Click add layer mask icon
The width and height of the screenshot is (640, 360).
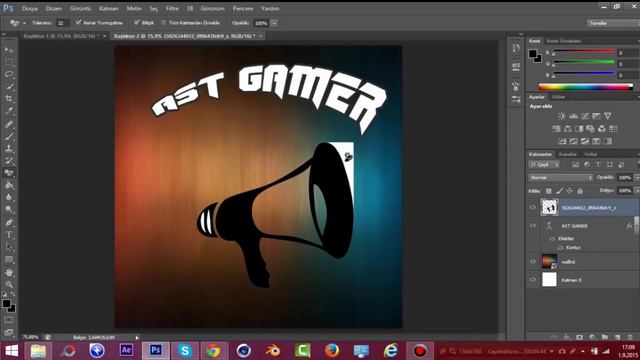[x=579, y=337]
